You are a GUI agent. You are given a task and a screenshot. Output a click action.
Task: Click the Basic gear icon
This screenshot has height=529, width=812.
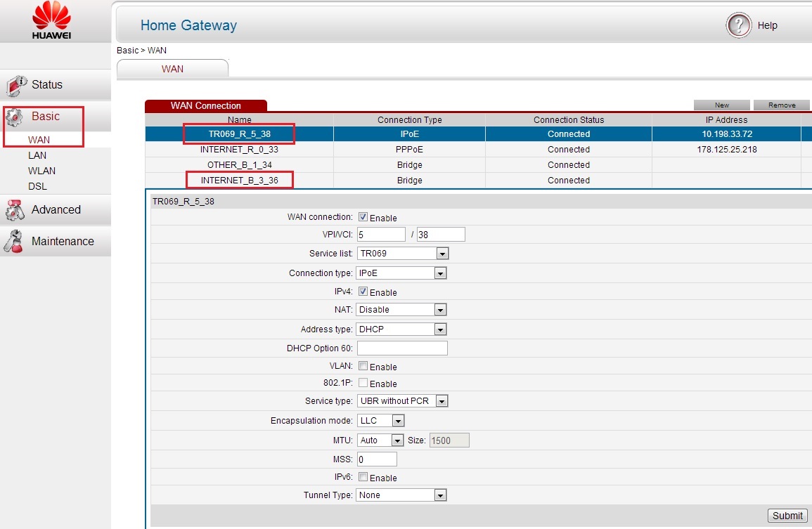coord(16,117)
